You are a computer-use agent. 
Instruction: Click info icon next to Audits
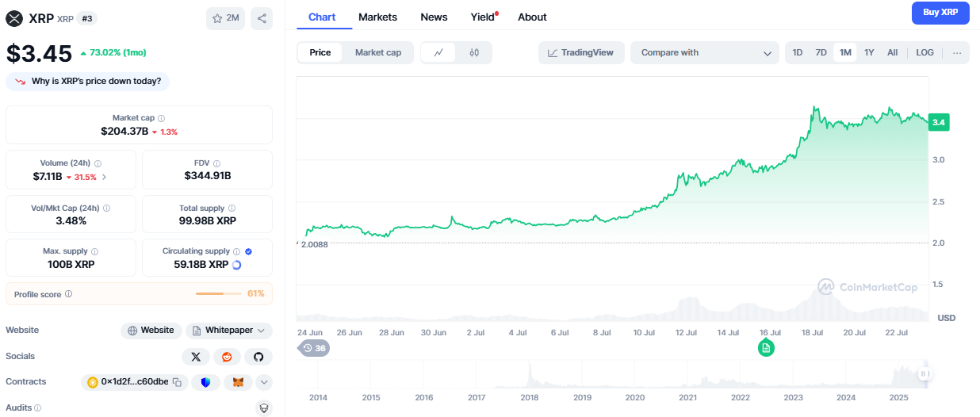point(37,408)
